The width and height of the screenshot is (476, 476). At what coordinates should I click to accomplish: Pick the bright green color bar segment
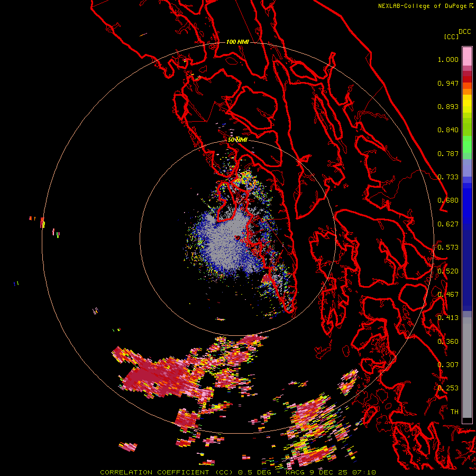tap(467, 144)
